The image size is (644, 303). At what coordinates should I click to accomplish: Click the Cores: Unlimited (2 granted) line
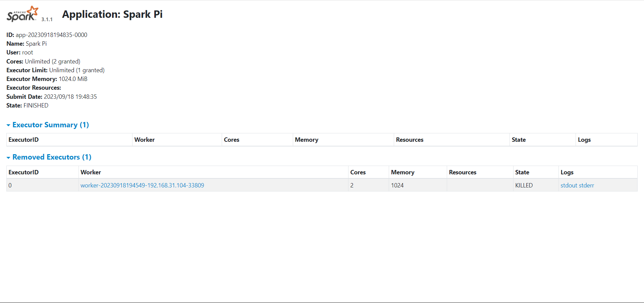(43, 61)
